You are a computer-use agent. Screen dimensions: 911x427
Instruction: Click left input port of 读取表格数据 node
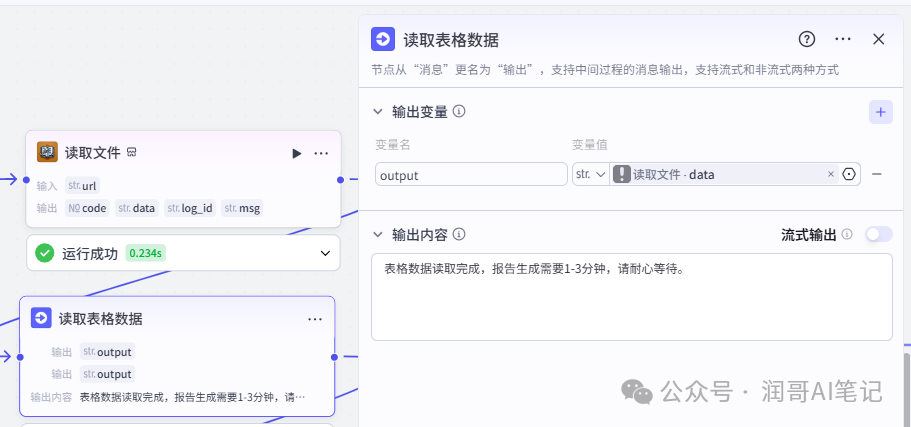20,357
